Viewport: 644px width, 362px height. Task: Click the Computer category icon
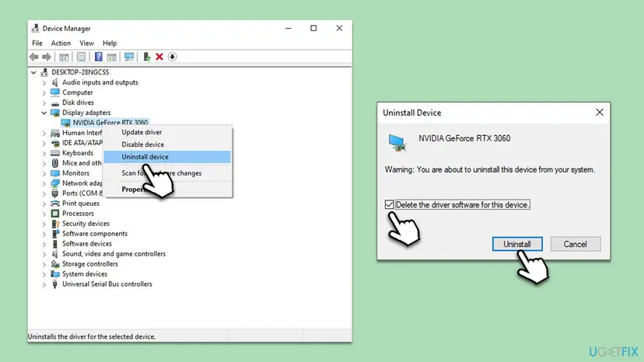click(x=55, y=92)
